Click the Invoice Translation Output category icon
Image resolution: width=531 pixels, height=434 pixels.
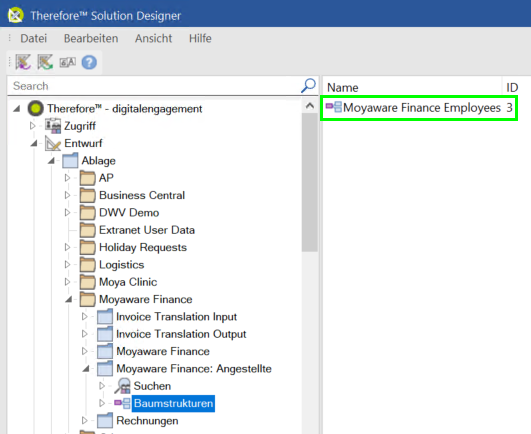tap(105, 334)
